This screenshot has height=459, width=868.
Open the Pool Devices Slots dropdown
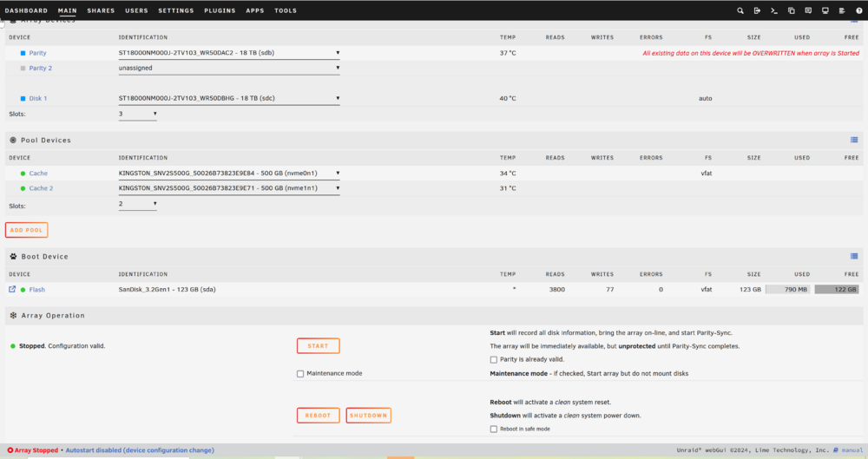click(x=137, y=204)
